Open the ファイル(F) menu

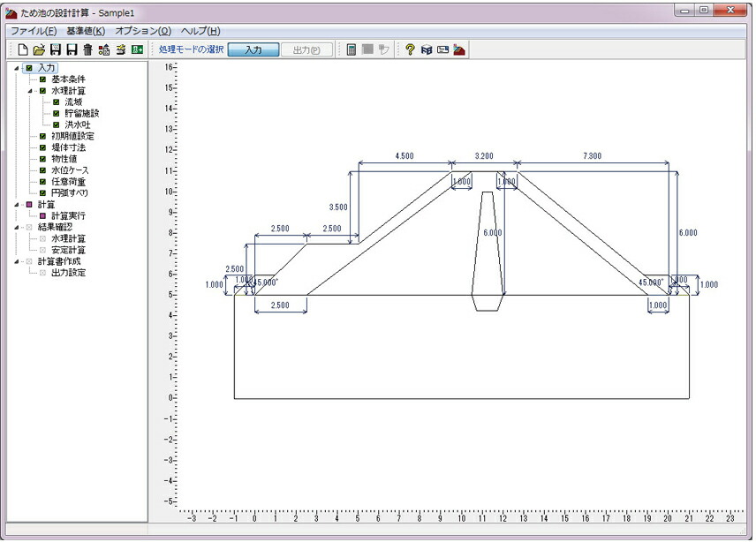pyautogui.click(x=34, y=31)
